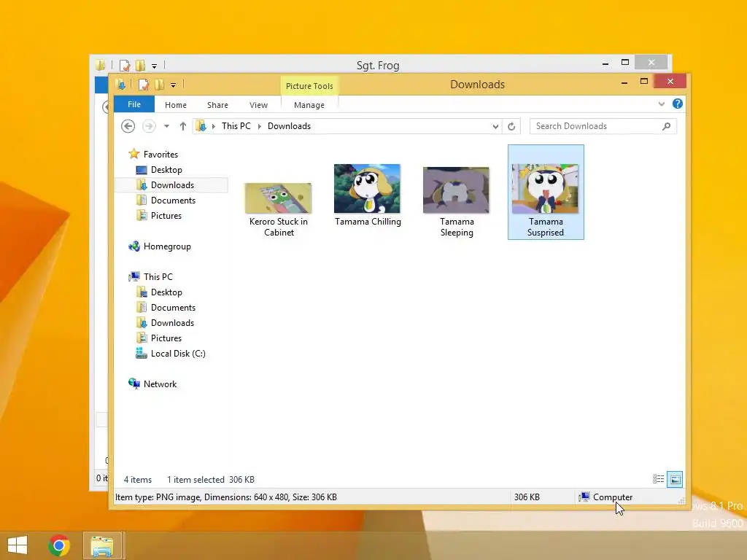Click the New folder quick access icon in Downloads window
Screen dimensions: 747x560
pyautogui.click(x=159, y=85)
